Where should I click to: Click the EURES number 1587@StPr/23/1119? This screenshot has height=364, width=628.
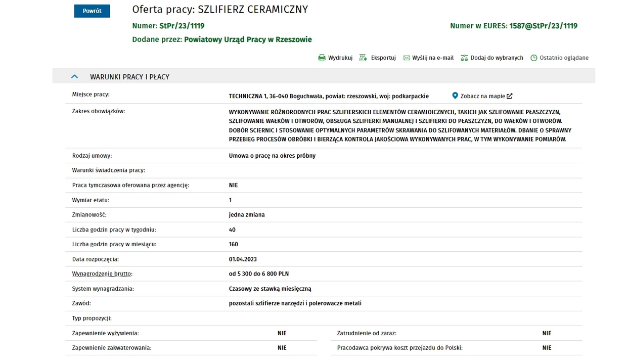544,26
